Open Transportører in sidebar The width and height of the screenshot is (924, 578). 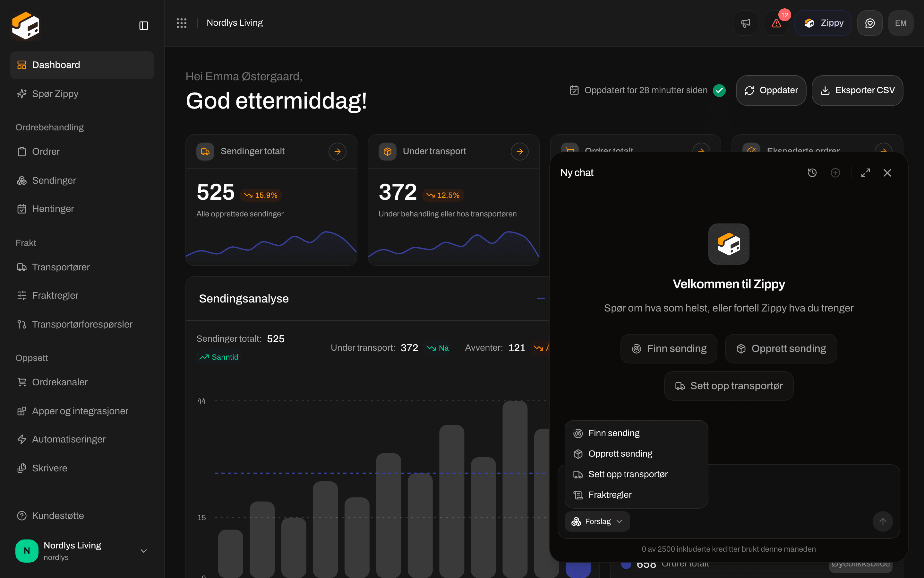click(82, 267)
